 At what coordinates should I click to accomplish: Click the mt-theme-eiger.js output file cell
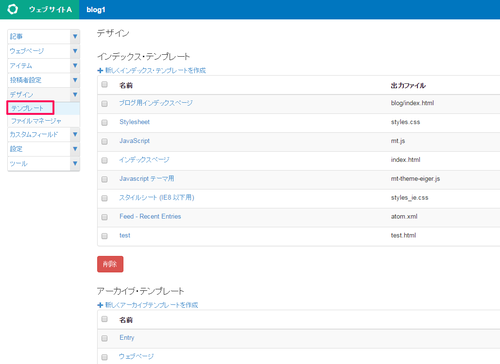(x=415, y=179)
